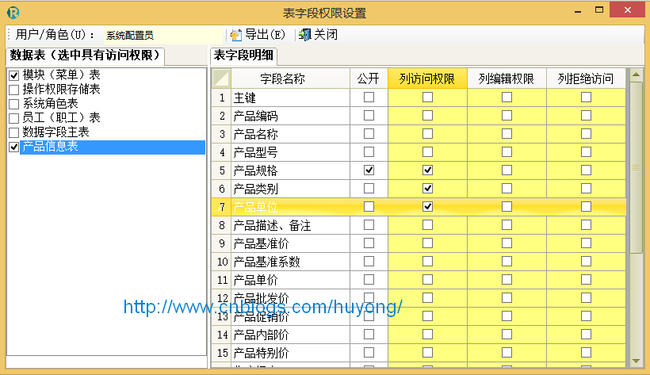Switch to the 表字段明细 tab

pos(244,55)
